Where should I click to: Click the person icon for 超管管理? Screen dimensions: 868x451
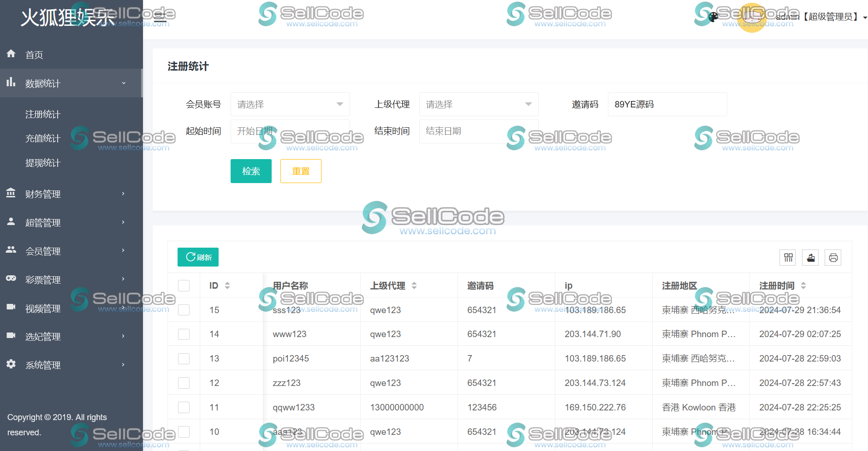[x=11, y=221]
